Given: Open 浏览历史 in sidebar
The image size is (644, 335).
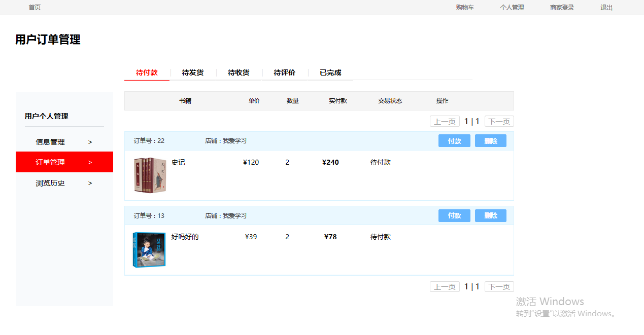Looking at the screenshot, I should [x=50, y=183].
